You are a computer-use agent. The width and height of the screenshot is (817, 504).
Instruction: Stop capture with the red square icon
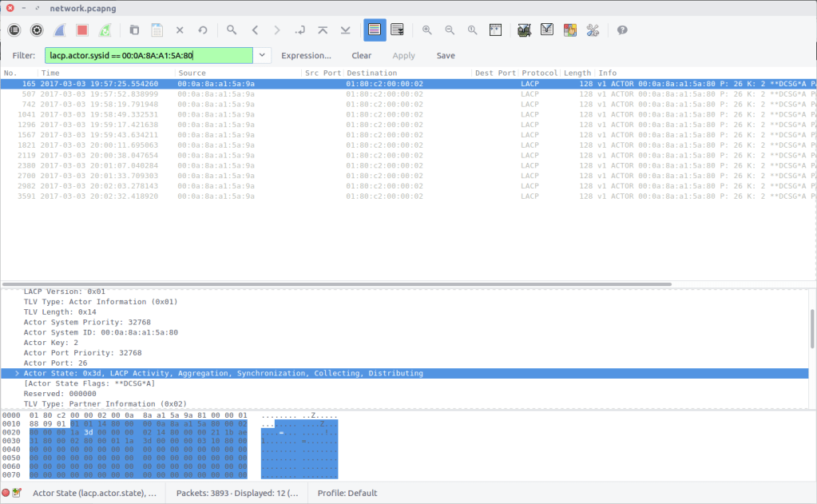(81, 30)
